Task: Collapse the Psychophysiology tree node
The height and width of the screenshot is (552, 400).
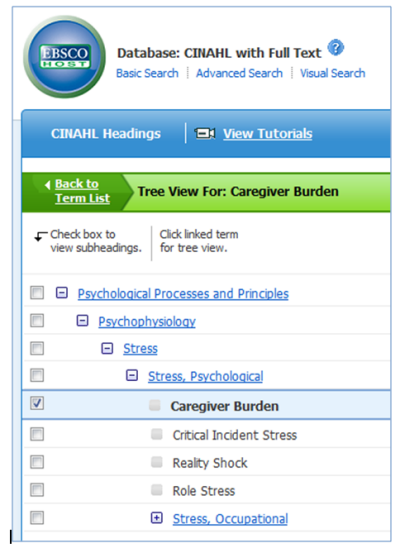Action: (x=82, y=320)
